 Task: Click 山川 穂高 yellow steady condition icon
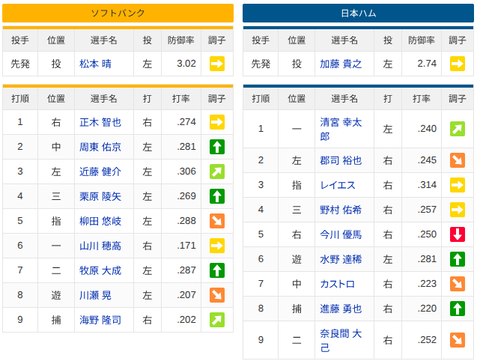(217, 246)
